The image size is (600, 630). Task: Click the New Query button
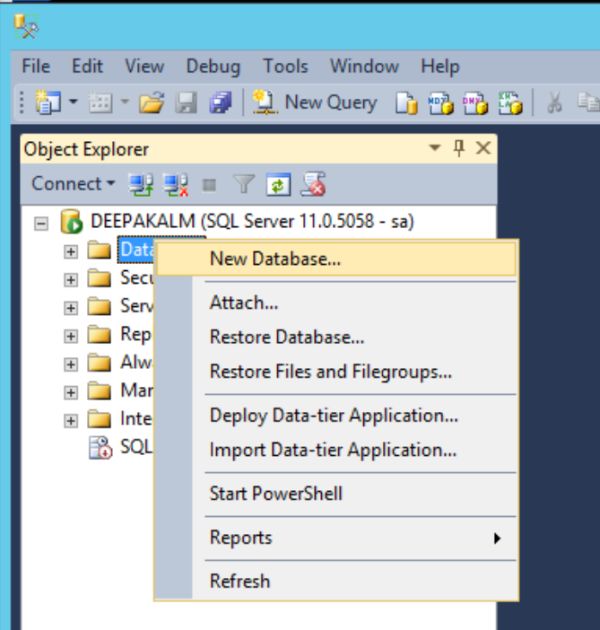coord(315,102)
